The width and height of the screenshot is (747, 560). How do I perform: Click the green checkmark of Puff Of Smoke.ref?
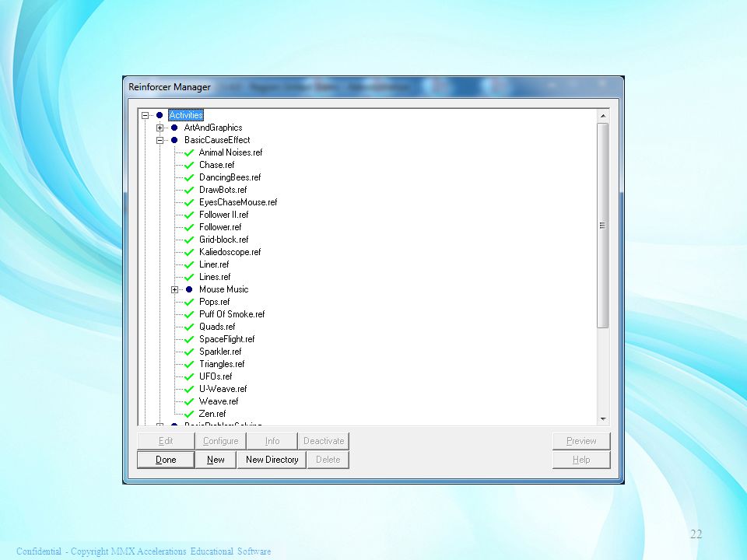pos(189,314)
